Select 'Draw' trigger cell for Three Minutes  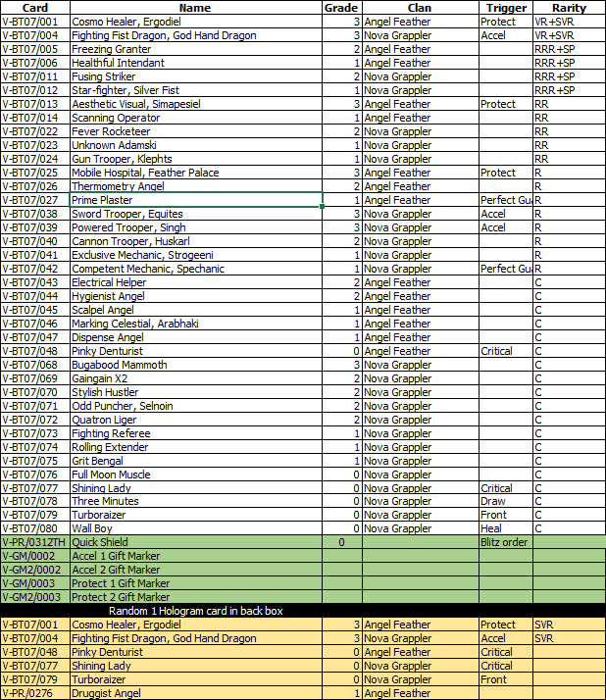(x=506, y=501)
